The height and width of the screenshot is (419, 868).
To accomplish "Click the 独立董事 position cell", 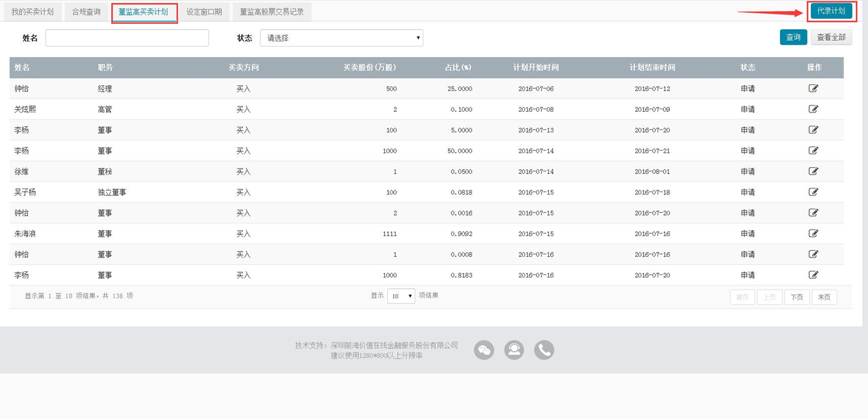I will 112,192.
